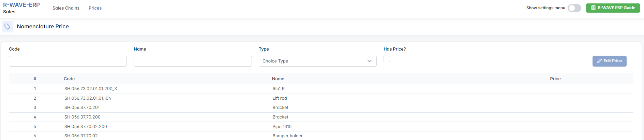Open the Prices menu
644x140 pixels.
click(x=95, y=8)
